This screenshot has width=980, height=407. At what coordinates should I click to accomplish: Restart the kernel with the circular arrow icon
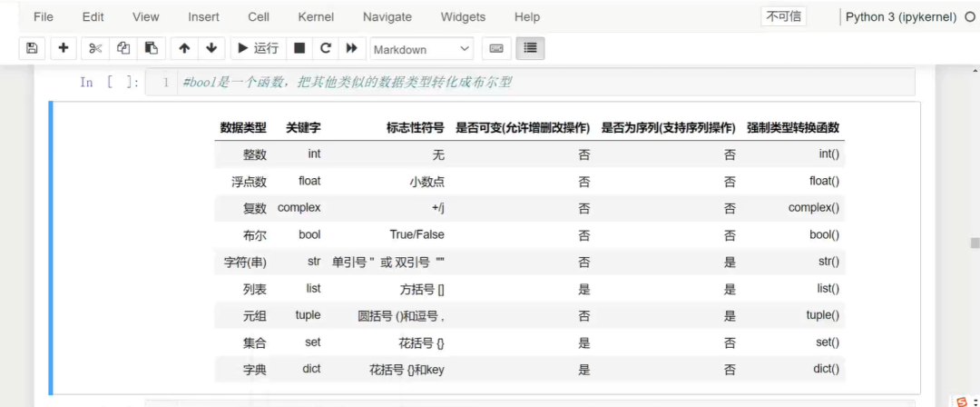(325, 48)
